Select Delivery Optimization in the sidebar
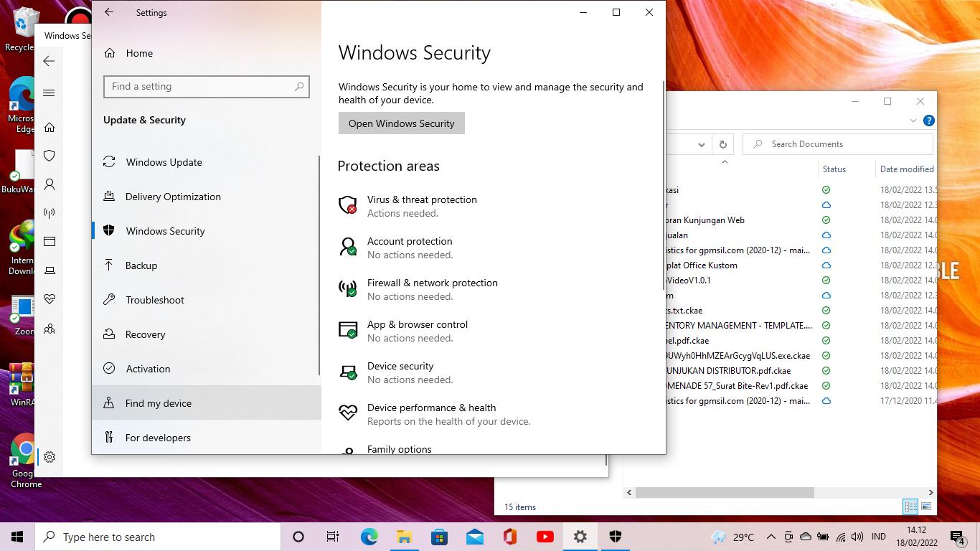The image size is (980, 551). click(173, 197)
